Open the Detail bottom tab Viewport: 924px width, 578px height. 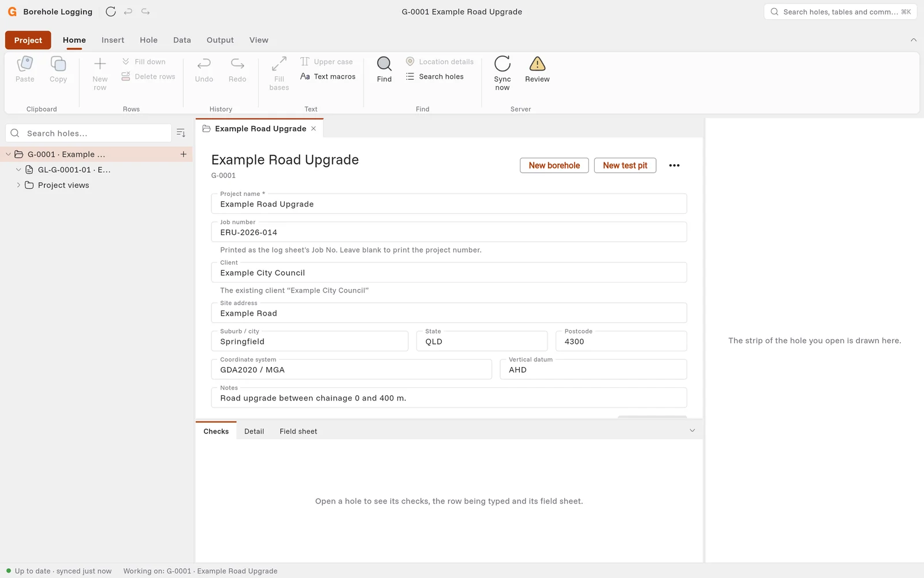tap(254, 431)
